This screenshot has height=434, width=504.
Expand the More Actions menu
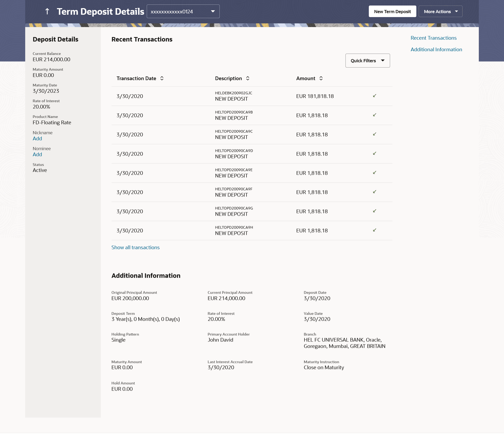(x=440, y=11)
